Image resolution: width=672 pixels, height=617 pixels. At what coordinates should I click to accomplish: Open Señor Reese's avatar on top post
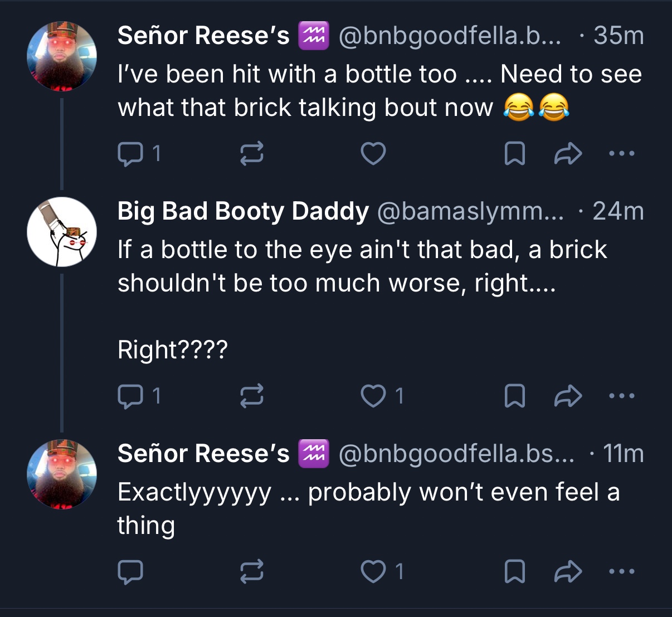[x=62, y=56]
